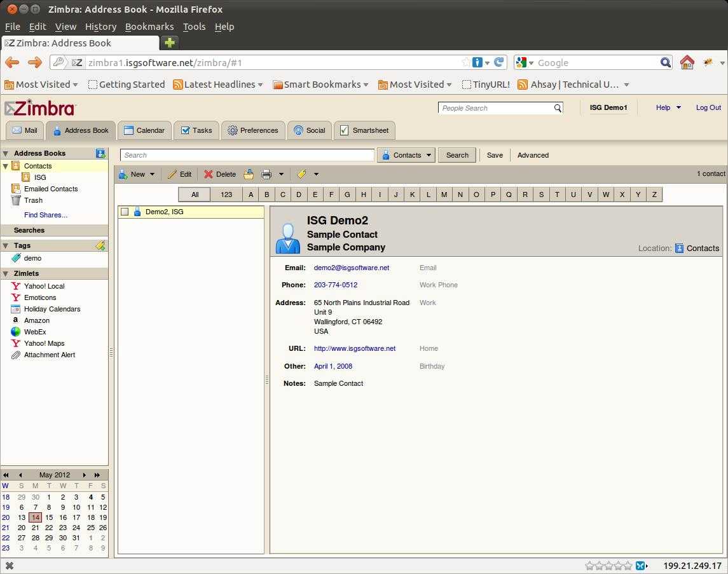Open the Firefox home page icon

(687, 62)
